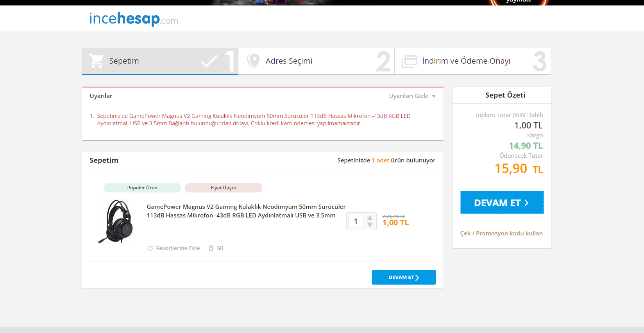Click the Toplam Tutar (KDV Dahil) label
The width and height of the screenshot is (644, 333).
[509, 115]
